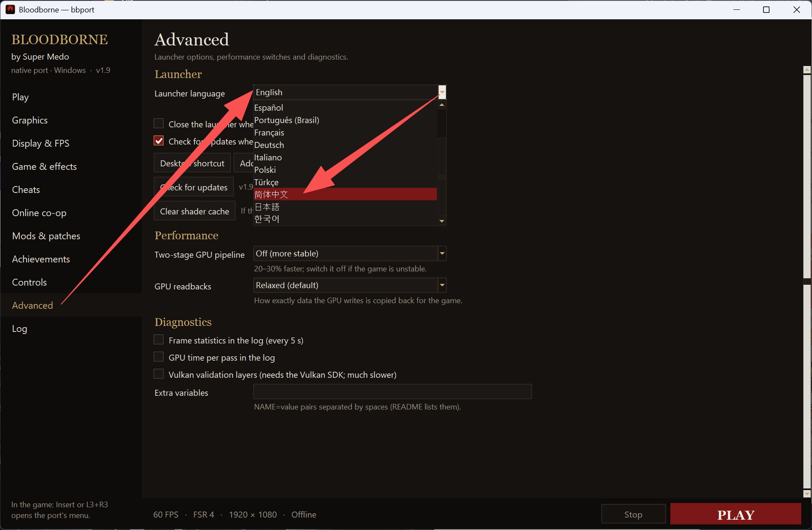Screen dimensions: 812x530
Task: Select 日本語 language option
Action: coord(345,207)
